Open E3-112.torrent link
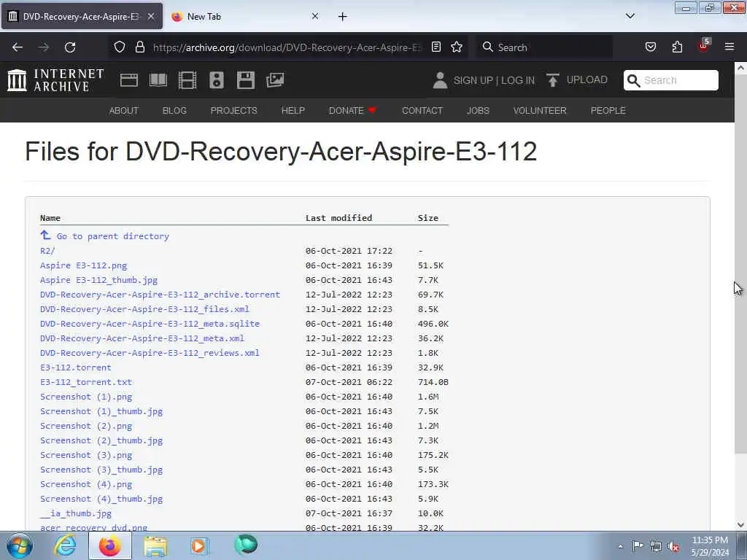The height and width of the screenshot is (560, 747). point(76,367)
